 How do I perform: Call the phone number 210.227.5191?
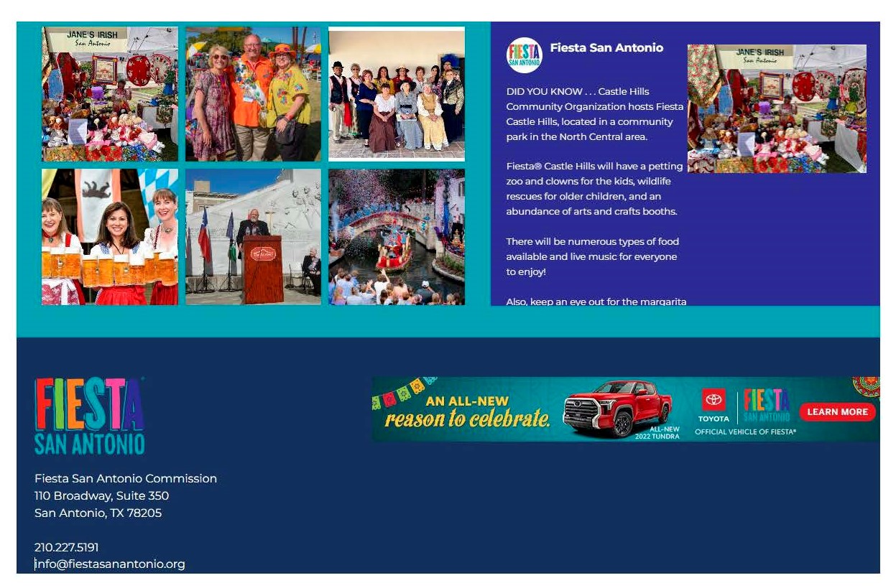click(67, 547)
